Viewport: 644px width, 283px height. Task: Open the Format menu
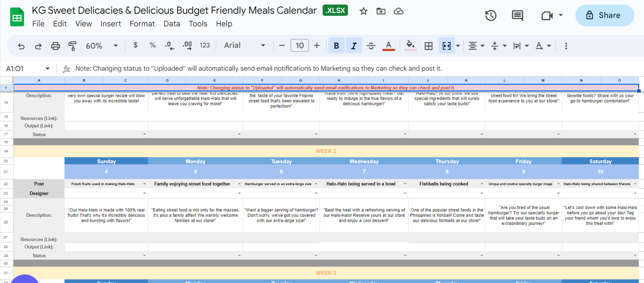point(142,24)
